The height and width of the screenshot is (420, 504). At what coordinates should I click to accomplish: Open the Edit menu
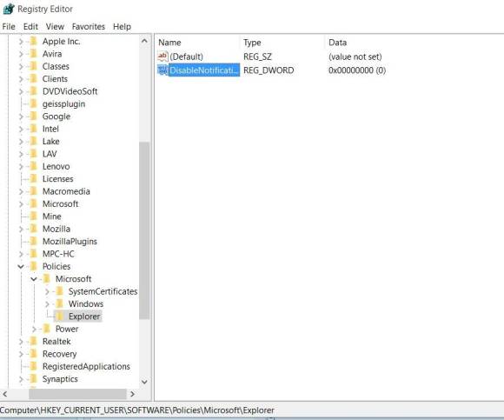click(x=30, y=27)
